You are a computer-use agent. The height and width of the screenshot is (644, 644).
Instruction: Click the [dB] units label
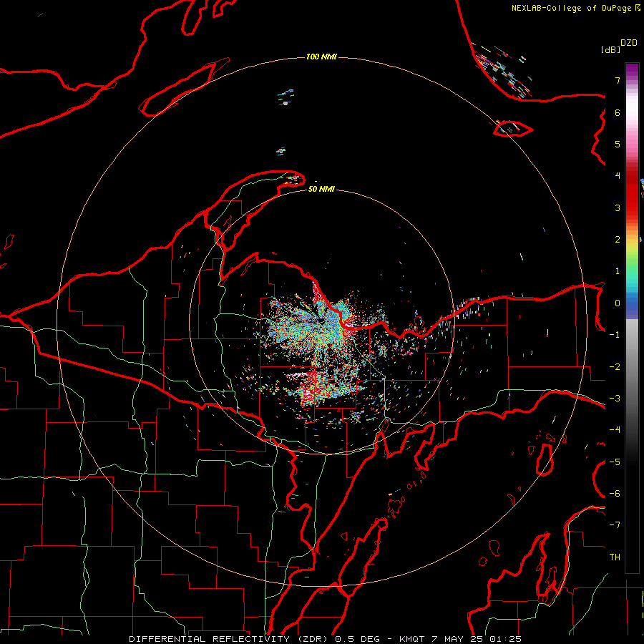(x=611, y=49)
